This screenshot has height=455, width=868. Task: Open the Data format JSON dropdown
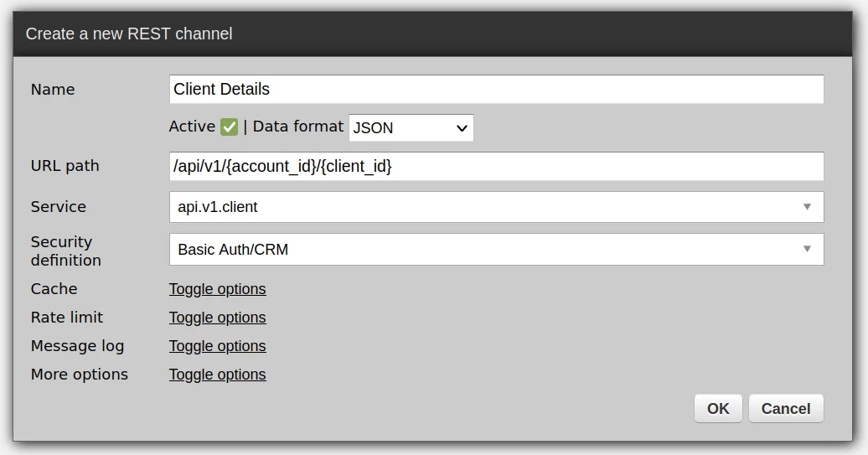point(411,128)
